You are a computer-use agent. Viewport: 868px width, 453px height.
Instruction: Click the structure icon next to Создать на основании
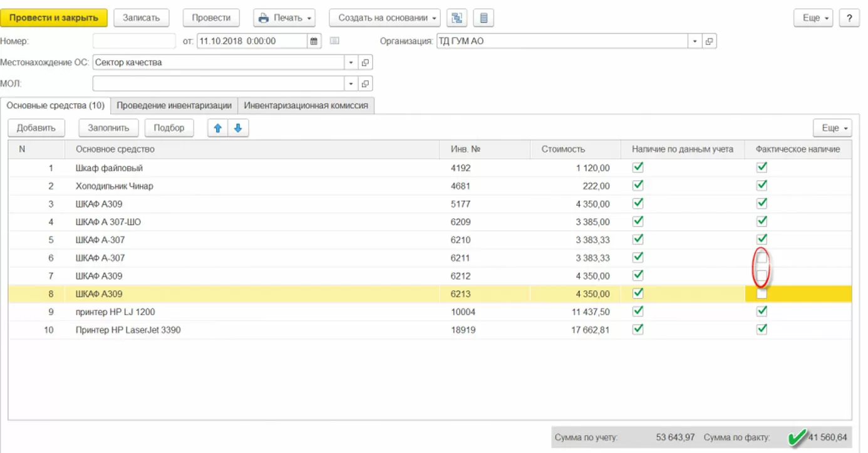[x=458, y=18]
